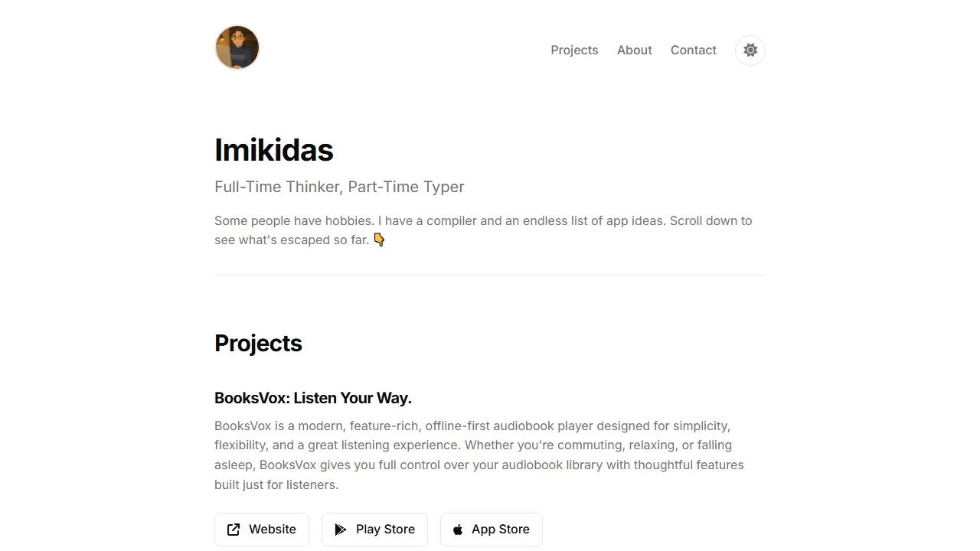Click the Google Play triangle icon
This screenshot has height=551, width=980.
(x=341, y=529)
